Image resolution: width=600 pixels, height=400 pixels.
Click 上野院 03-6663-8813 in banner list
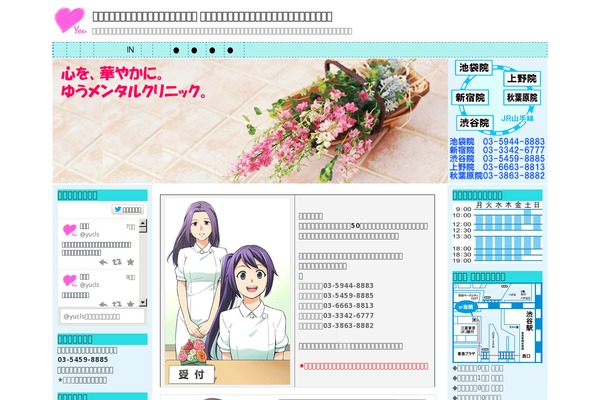pyautogui.click(x=497, y=167)
